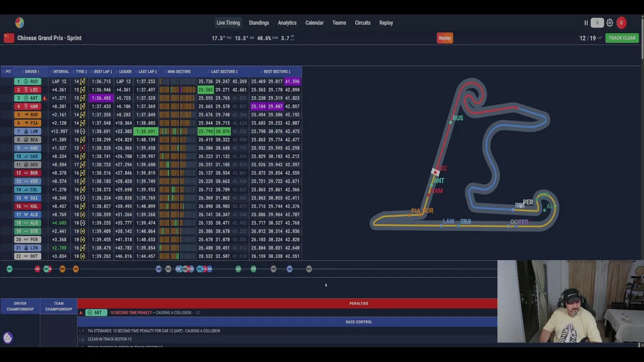This screenshot has width=644, height=362.
Task: Open the cookie preferences icon
Action: point(8,337)
